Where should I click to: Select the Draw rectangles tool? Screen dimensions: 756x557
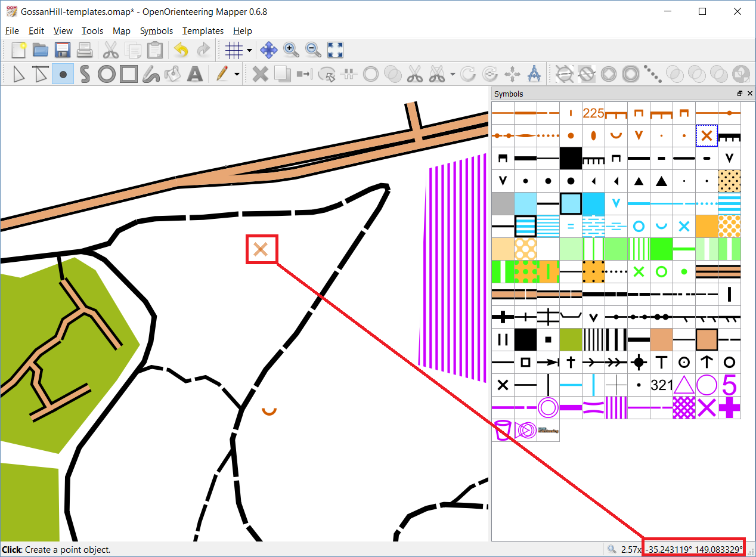tap(128, 74)
